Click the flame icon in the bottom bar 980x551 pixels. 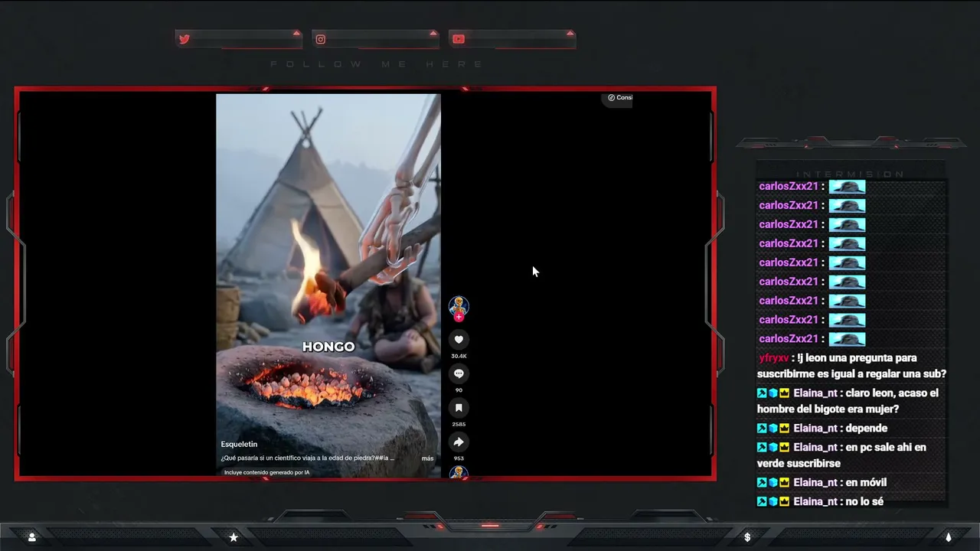point(948,537)
